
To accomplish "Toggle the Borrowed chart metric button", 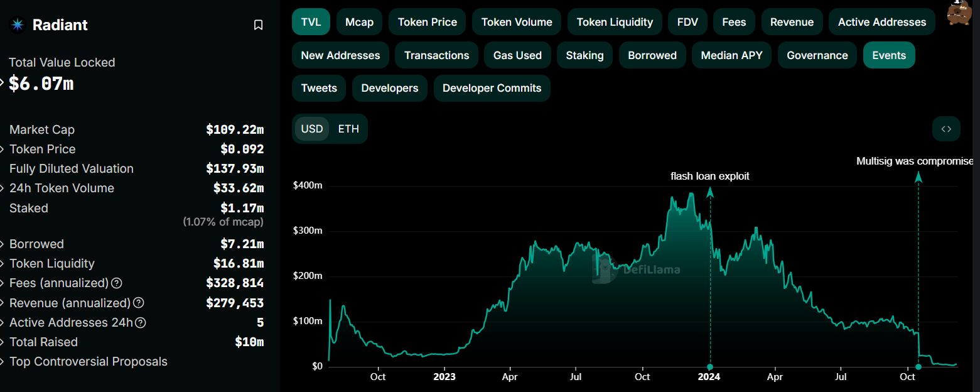I will [652, 55].
